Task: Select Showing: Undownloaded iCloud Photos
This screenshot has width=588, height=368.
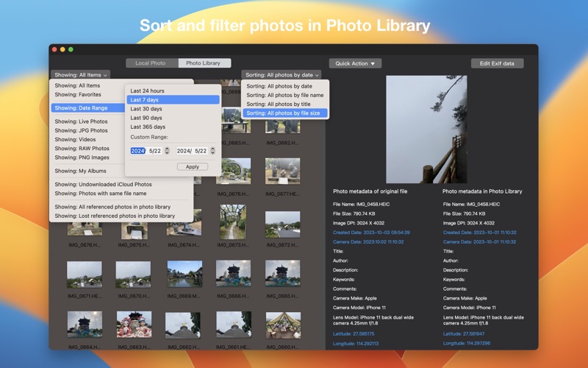Action: click(103, 185)
